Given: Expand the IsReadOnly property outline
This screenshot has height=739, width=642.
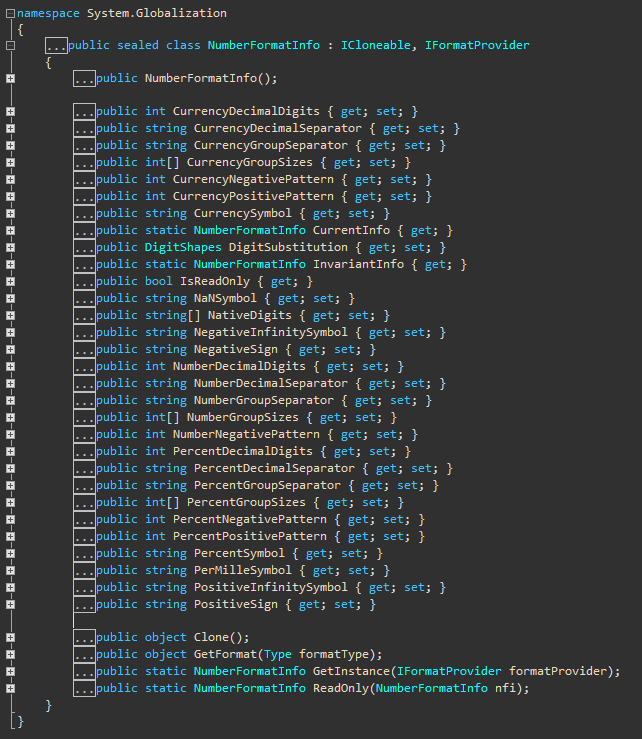Looking at the screenshot, I should coord(10,281).
